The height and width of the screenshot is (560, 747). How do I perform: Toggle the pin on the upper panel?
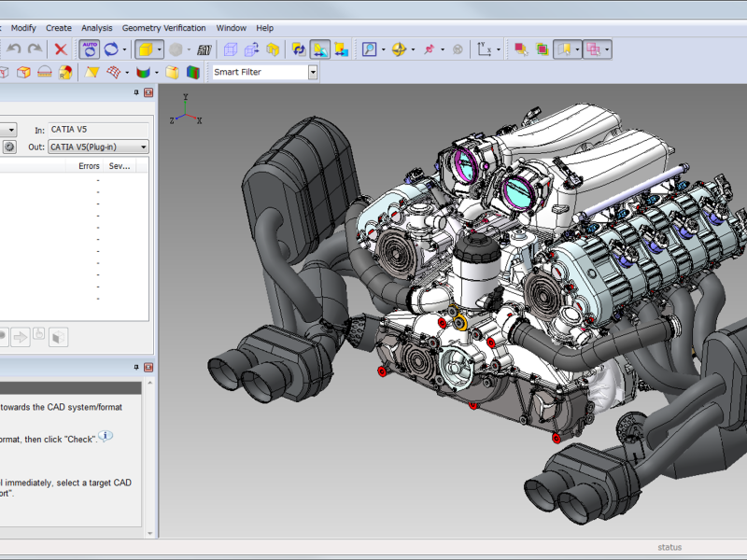point(136,92)
